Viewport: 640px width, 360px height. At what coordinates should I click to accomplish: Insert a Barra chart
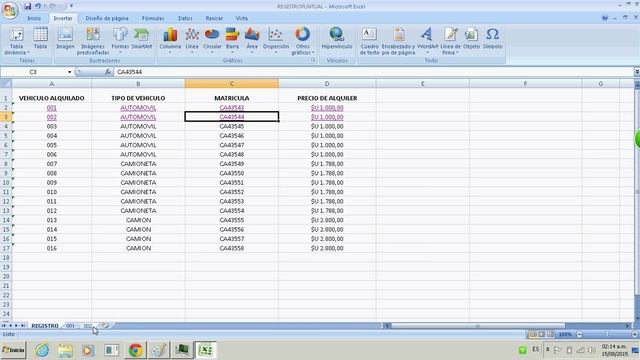click(232, 41)
